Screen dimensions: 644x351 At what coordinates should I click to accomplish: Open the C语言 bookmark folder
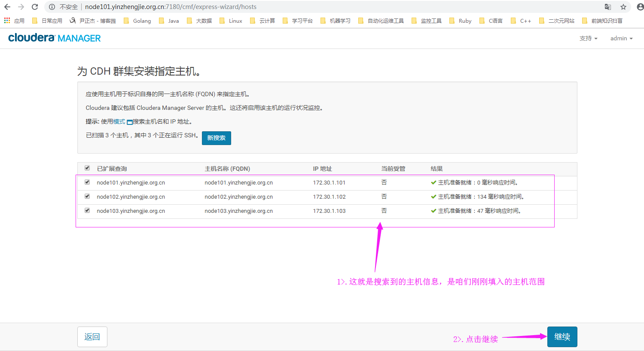click(491, 21)
